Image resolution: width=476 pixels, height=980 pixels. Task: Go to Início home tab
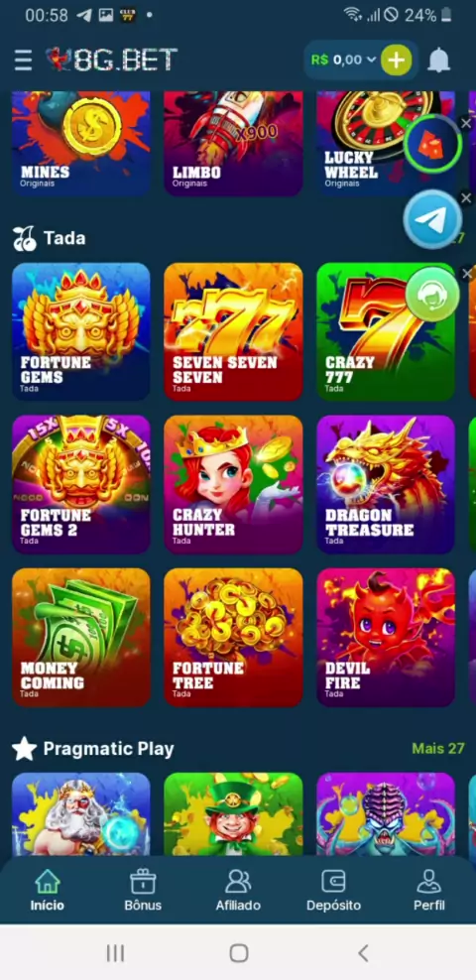(48, 889)
